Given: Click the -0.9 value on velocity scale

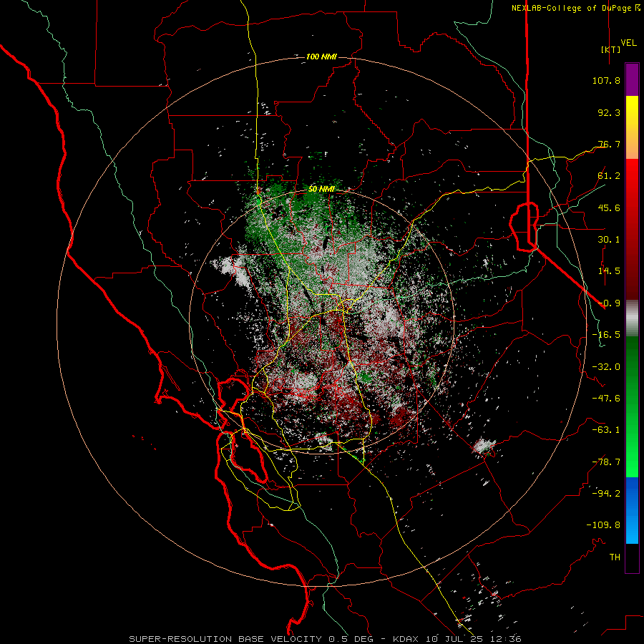Looking at the screenshot, I should pyautogui.click(x=609, y=303).
